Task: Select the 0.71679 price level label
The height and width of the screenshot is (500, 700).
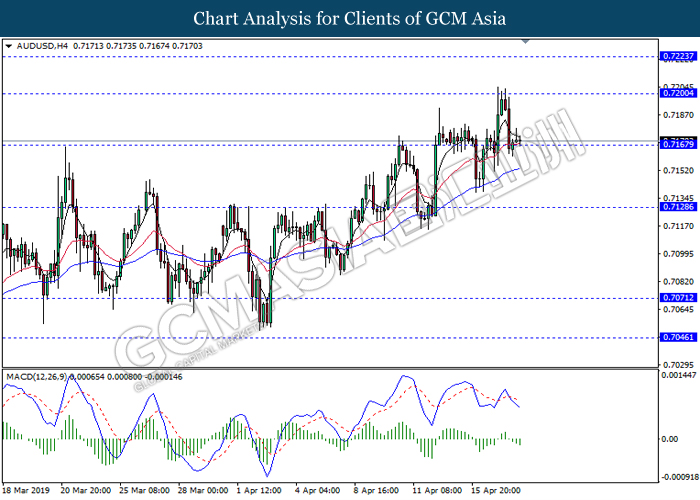Action: click(x=678, y=144)
